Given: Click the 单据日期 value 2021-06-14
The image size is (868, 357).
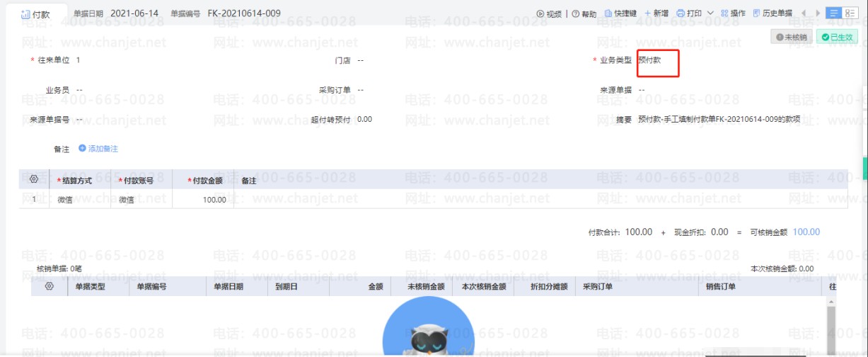Looking at the screenshot, I should pyautogui.click(x=134, y=13).
